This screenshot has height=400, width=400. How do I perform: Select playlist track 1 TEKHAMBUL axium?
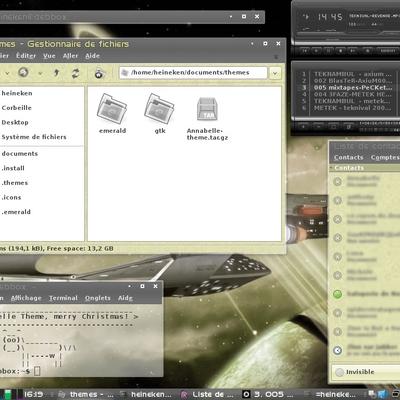pyautogui.click(x=353, y=74)
